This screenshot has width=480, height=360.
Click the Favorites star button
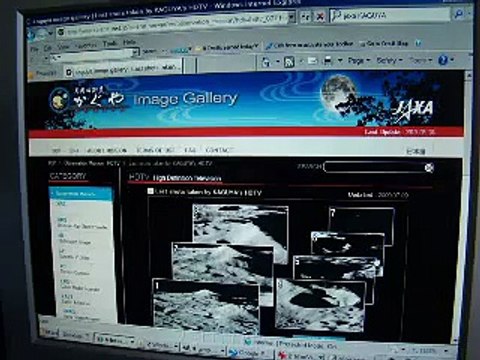(x=41, y=73)
